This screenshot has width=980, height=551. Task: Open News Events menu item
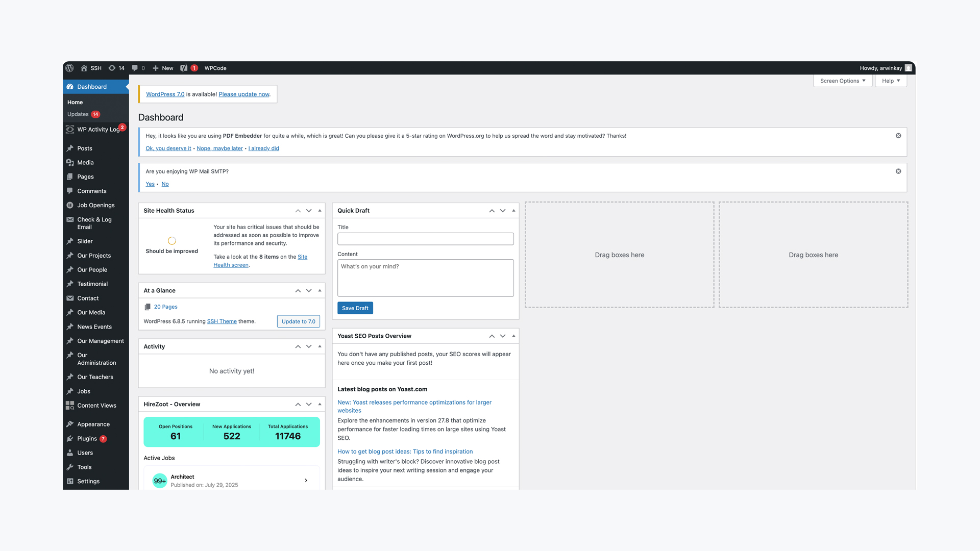tap(94, 327)
